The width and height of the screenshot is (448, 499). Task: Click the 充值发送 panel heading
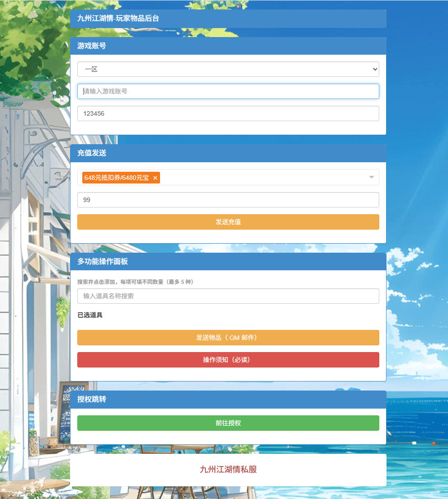click(92, 153)
